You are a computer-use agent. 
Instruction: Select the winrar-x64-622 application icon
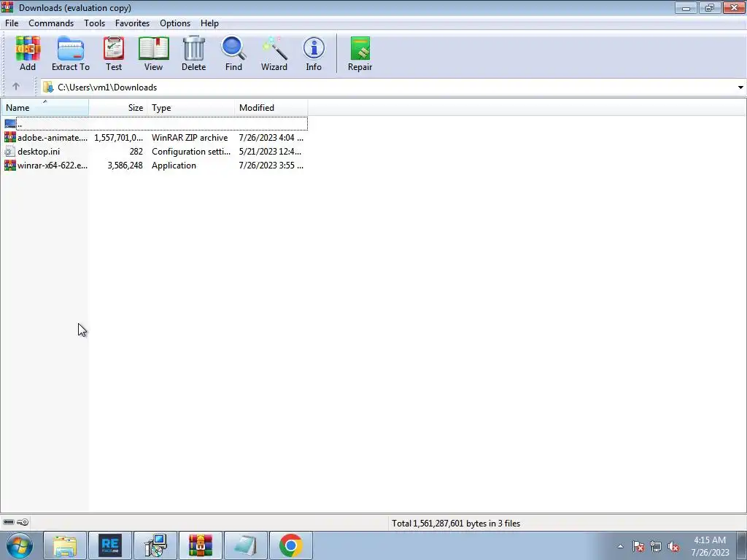click(10, 166)
